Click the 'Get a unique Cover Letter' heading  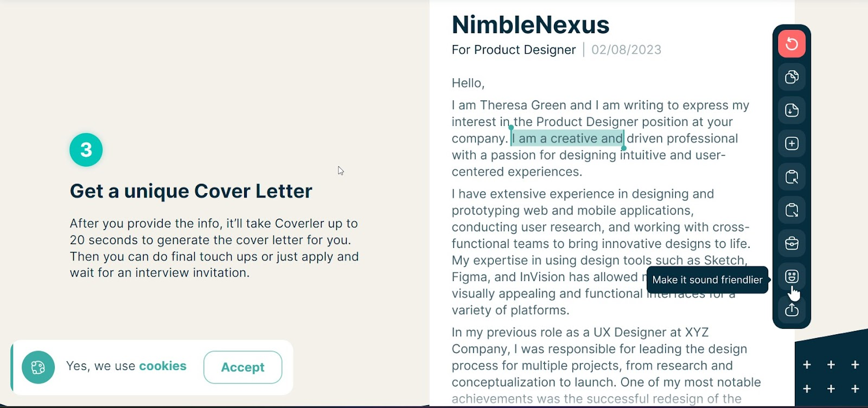tap(191, 191)
